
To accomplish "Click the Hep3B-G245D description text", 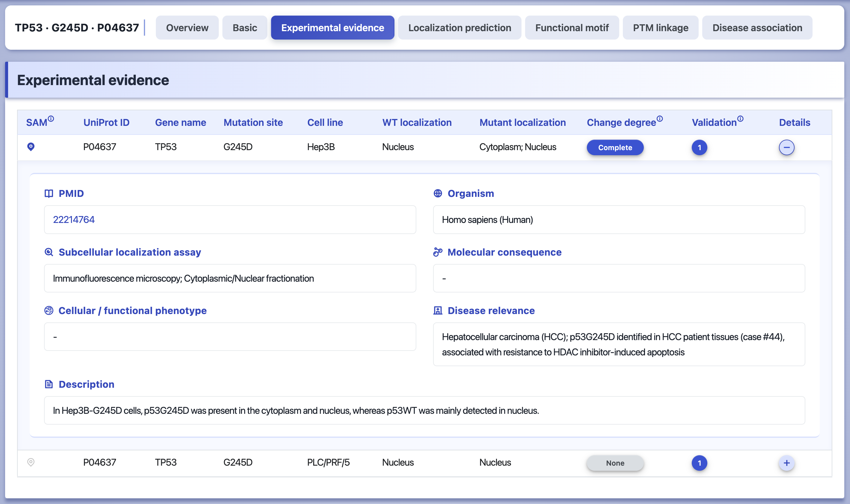I will (x=296, y=411).
